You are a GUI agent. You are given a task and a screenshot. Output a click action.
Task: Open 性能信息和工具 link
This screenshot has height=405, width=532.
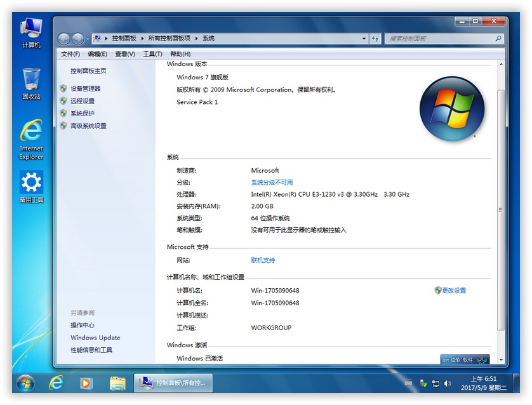click(x=91, y=350)
